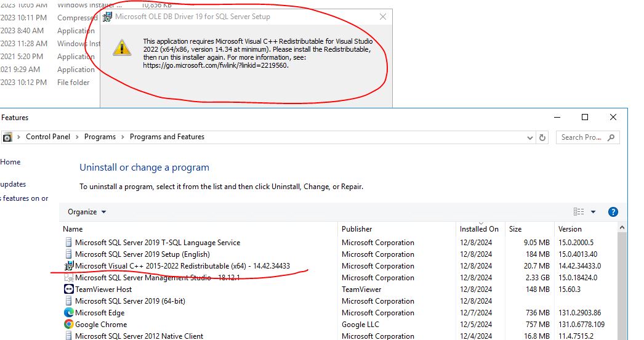Minimize the Programs and Features window
The width and height of the screenshot is (644, 340).
coord(557,117)
